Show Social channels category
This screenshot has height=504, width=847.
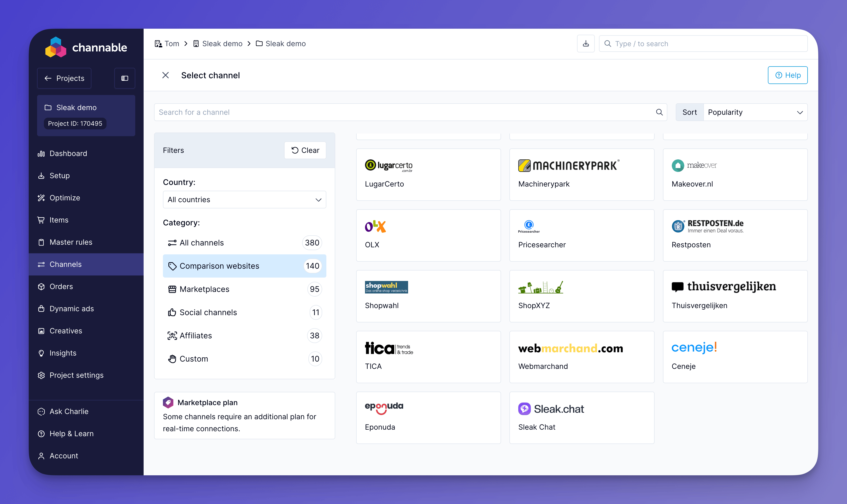244,312
